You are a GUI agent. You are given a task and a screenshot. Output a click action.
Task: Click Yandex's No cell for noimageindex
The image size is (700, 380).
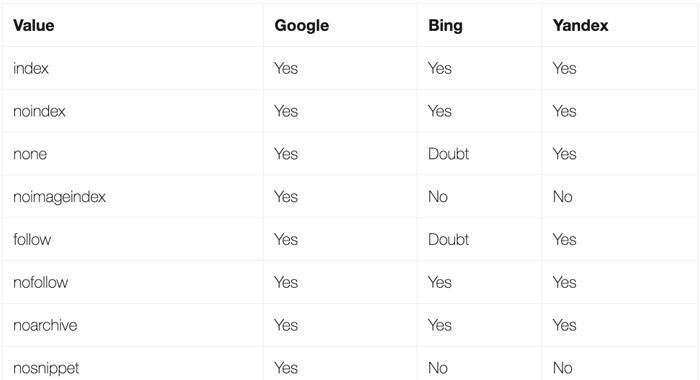[562, 197]
